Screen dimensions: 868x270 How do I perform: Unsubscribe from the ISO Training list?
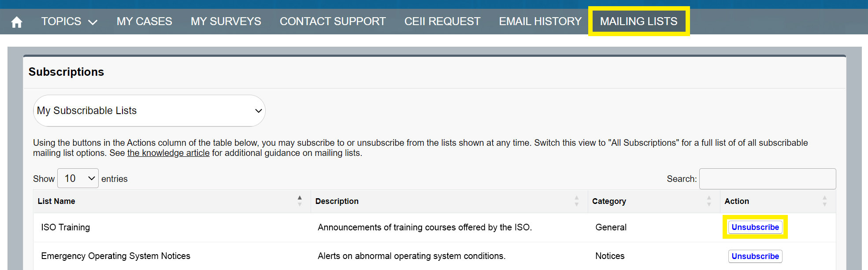(x=755, y=227)
